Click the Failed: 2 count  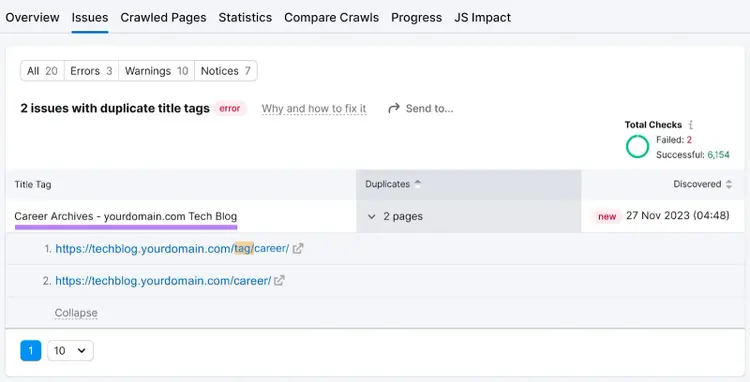(x=674, y=140)
